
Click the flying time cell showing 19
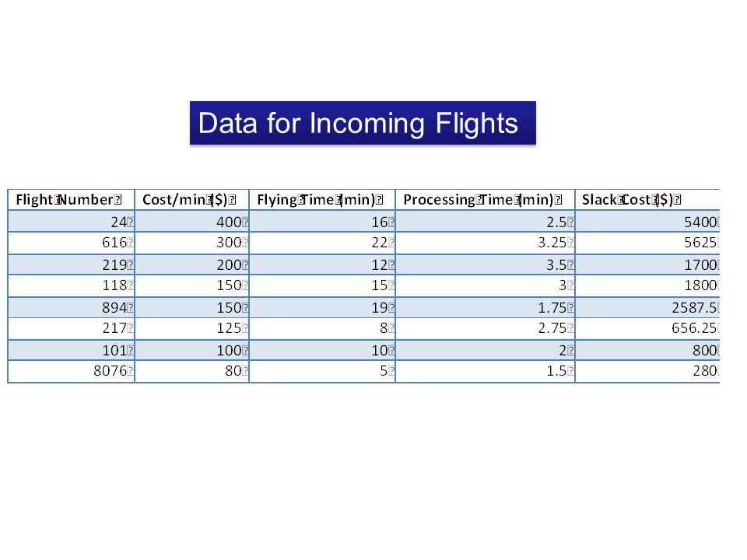[x=322, y=307]
